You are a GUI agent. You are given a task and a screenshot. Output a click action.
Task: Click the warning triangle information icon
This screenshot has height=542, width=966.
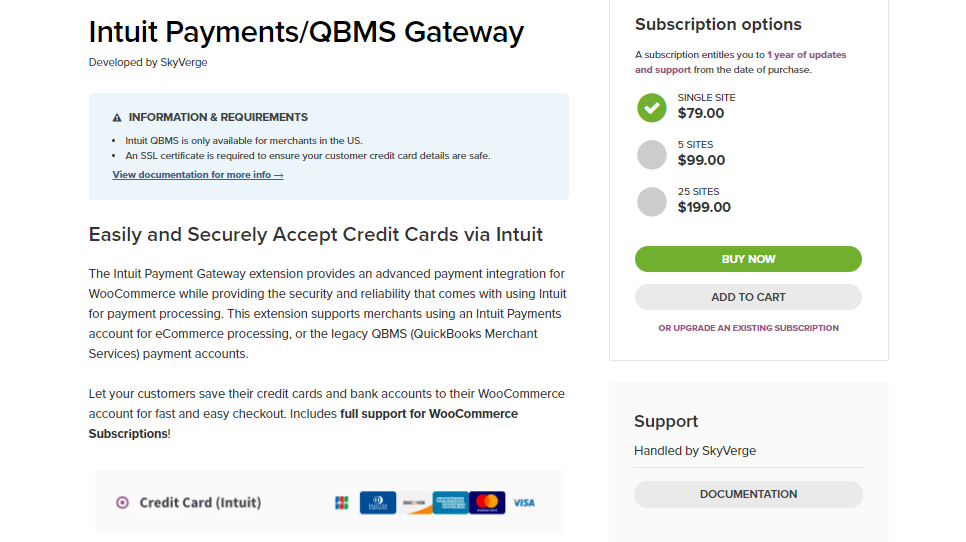(x=117, y=118)
